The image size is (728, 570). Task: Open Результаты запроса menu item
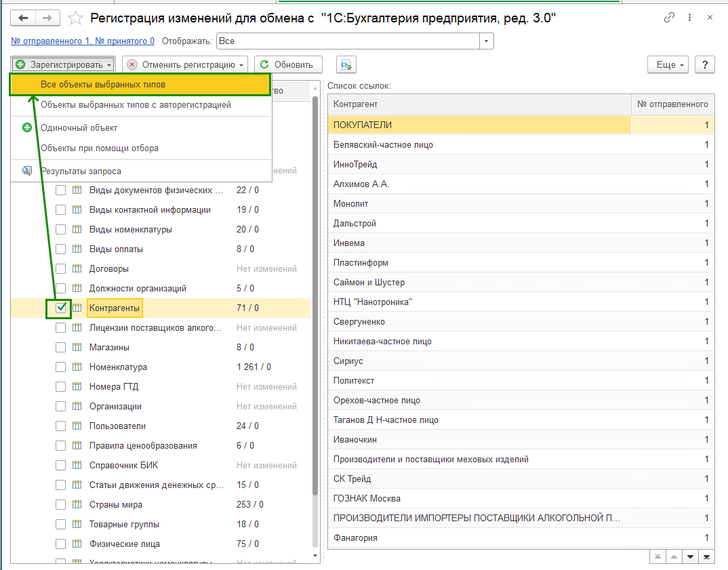pyautogui.click(x=141, y=171)
